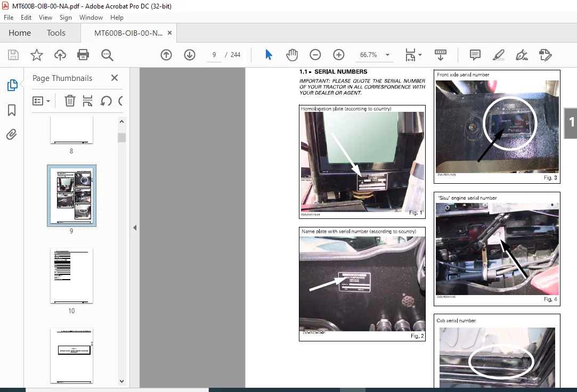
Task: Select page 10 thumbnail
Action: (71, 275)
